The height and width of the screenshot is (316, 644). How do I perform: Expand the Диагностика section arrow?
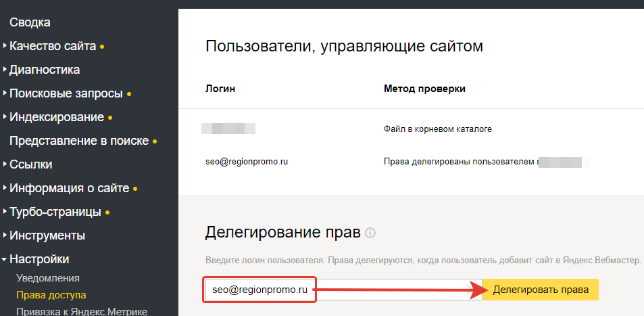[x=5, y=70]
